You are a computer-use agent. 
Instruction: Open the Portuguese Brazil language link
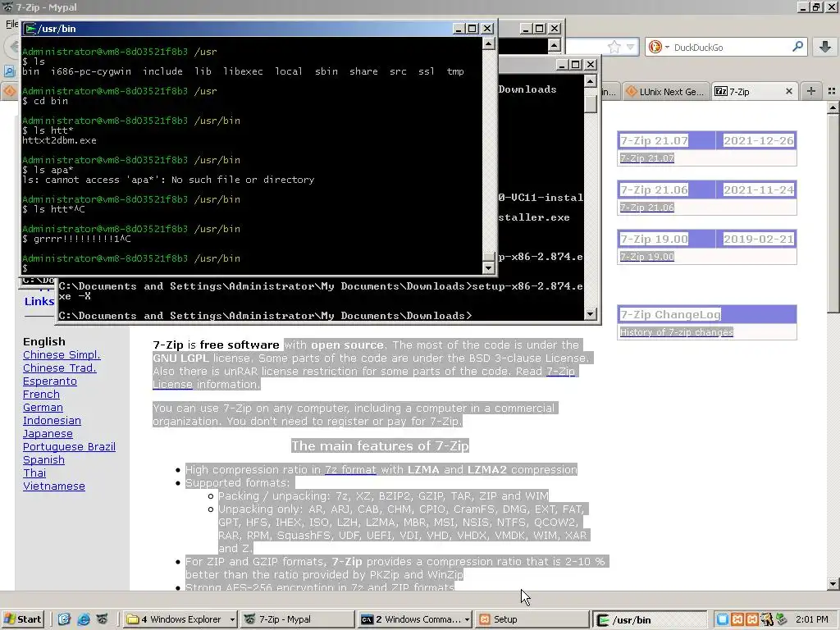69,447
